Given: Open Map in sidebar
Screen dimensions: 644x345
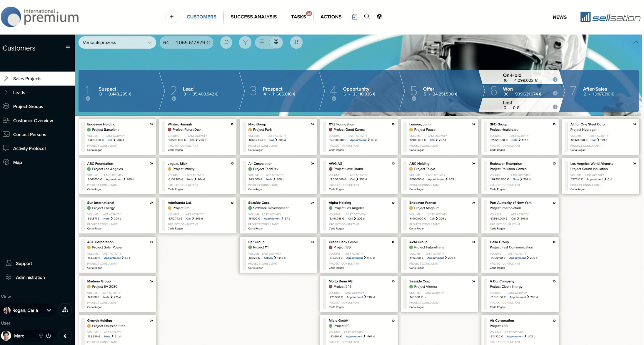Looking at the screenshot, I should pyautogui.click(x=37, y=162).
